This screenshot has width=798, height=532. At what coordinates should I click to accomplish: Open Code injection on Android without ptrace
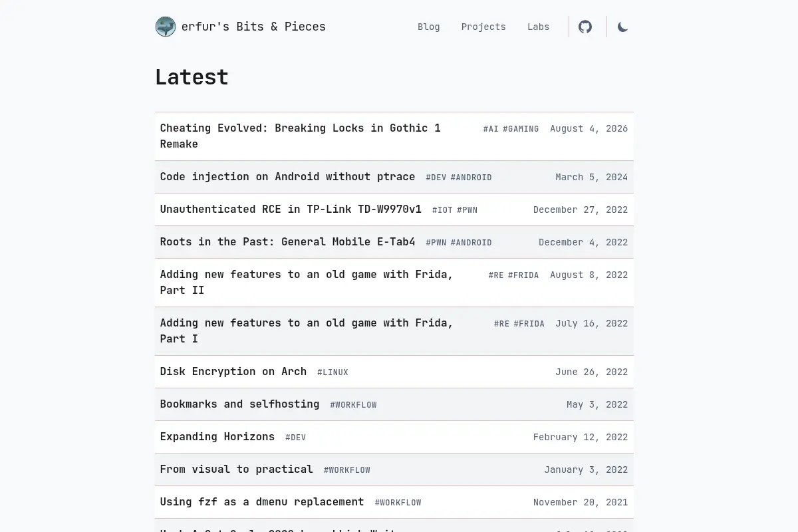click(287, 176)
